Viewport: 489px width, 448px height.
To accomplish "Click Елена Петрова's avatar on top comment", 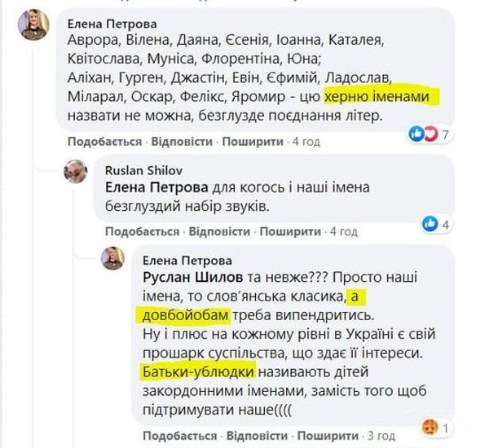I will pos(33,25).
